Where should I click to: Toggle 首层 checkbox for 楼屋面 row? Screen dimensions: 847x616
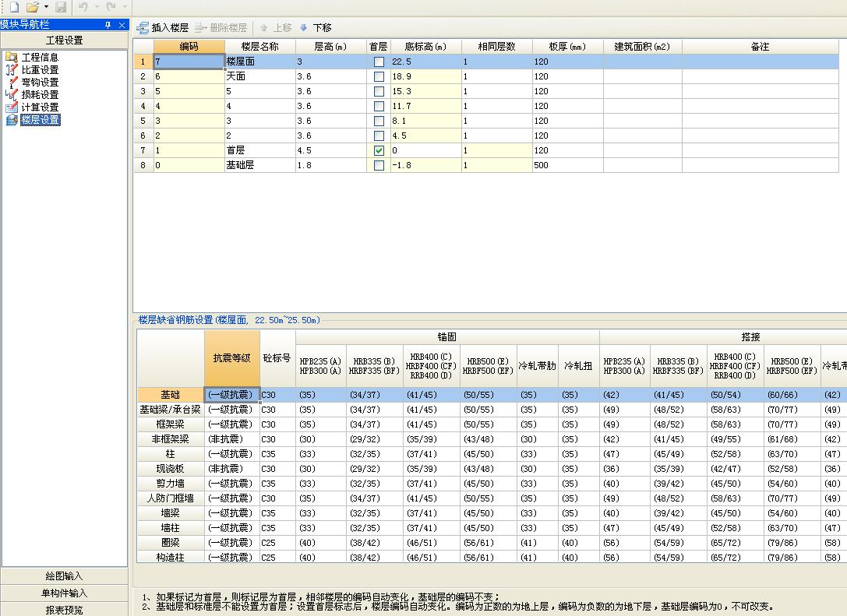click(x=379, y=62)
